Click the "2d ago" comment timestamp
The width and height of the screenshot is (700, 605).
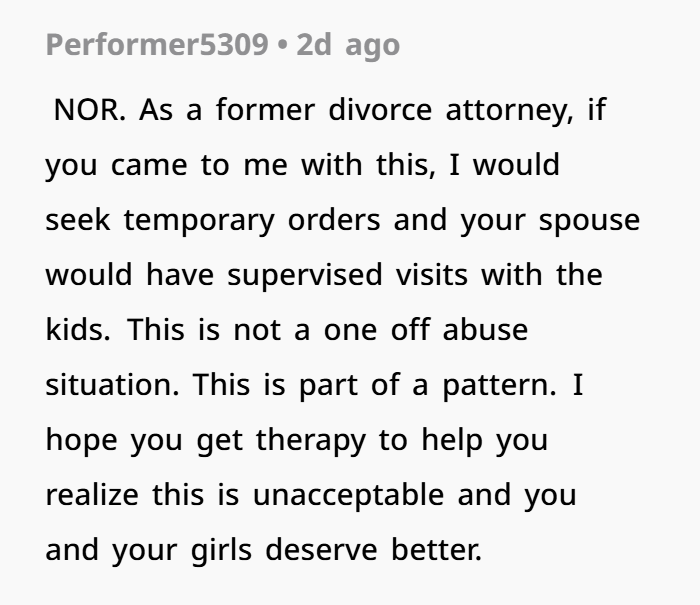(x=347, y=46)
